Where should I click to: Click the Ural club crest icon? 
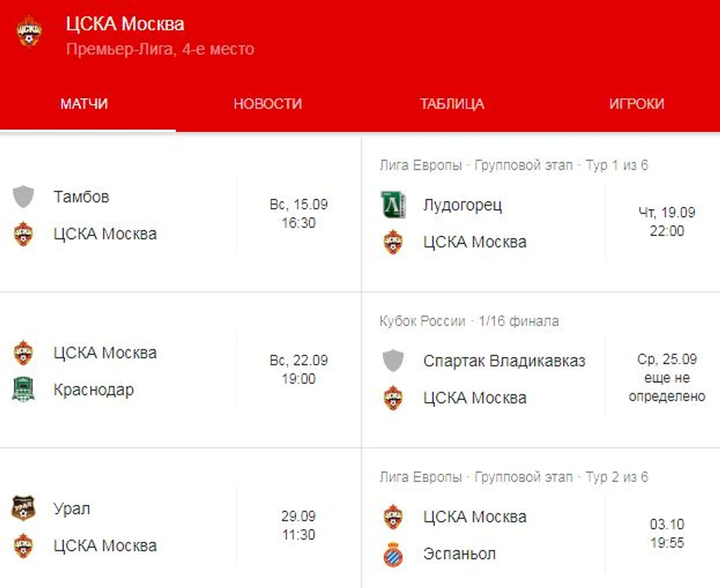click(x=23, y=508)
